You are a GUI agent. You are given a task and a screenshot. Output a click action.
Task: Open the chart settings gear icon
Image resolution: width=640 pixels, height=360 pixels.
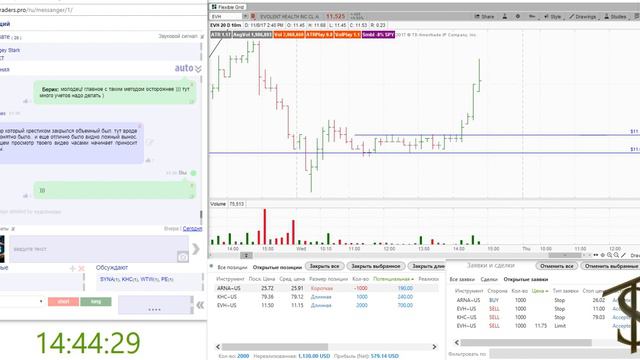click(518, 16)
